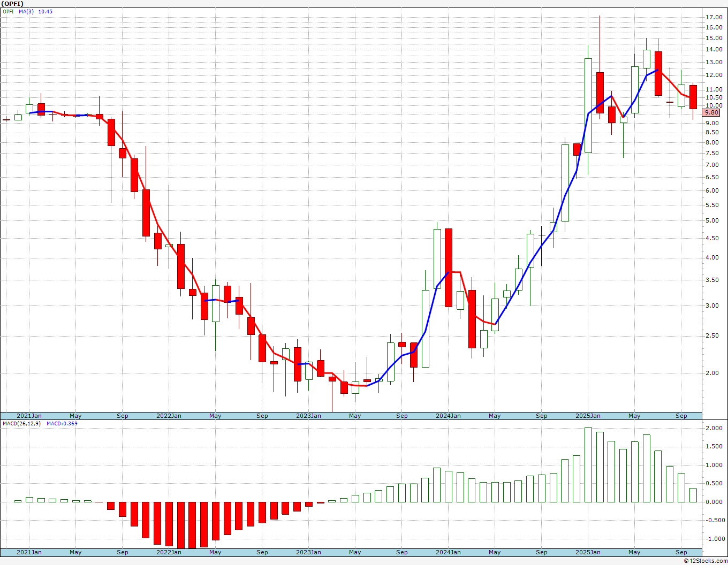The height and width of the screenshot is (565, 728).
Task: Select the 10.50 price axis label
Action: click(714, 97)
